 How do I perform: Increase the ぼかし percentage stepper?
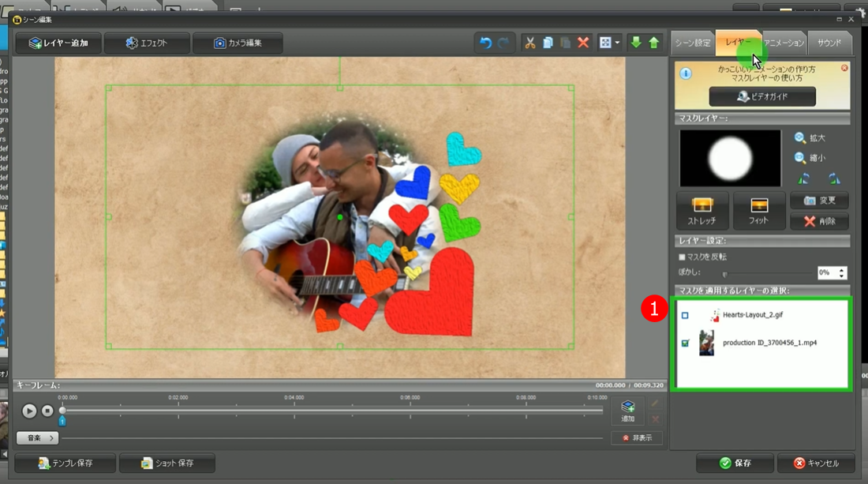coord(842,269)
